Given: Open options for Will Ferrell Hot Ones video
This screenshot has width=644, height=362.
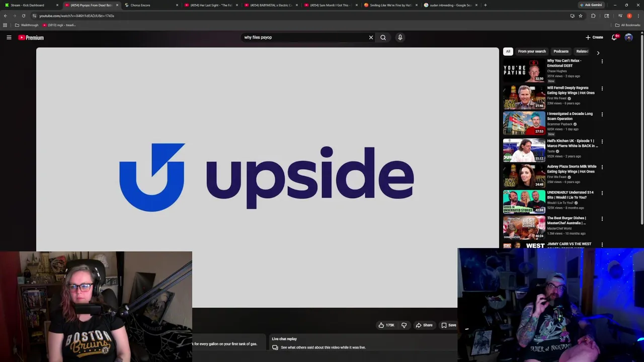Looking at the screenshot, I should tap(602, 88).
